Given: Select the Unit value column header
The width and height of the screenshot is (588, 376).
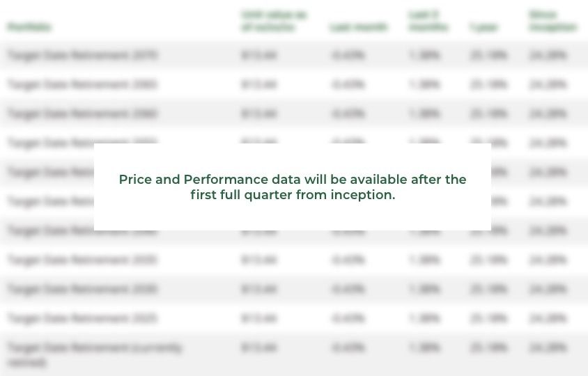Looking at the screenshot, I should tap(273, 21).
